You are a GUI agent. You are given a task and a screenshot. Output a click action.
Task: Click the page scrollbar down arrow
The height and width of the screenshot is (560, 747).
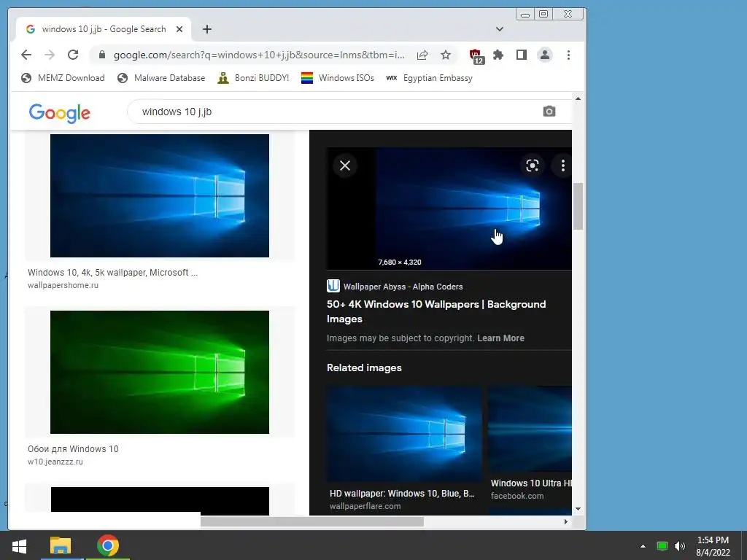point(578,508)
